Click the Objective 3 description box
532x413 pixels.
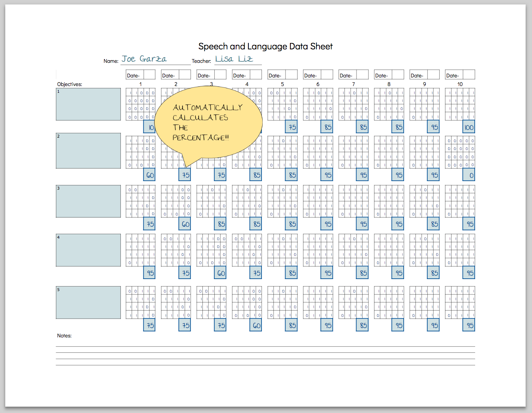click(x=88, y=201)
